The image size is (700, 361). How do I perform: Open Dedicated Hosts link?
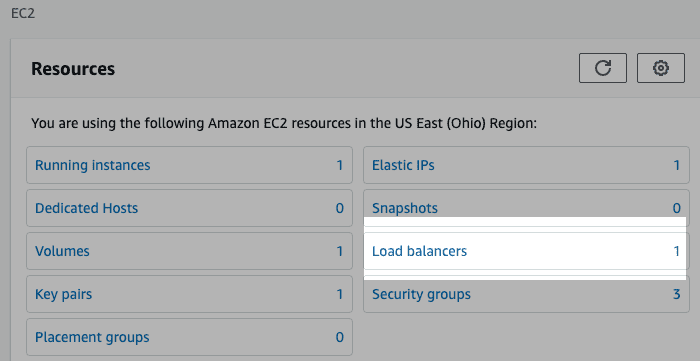(86, 208)
